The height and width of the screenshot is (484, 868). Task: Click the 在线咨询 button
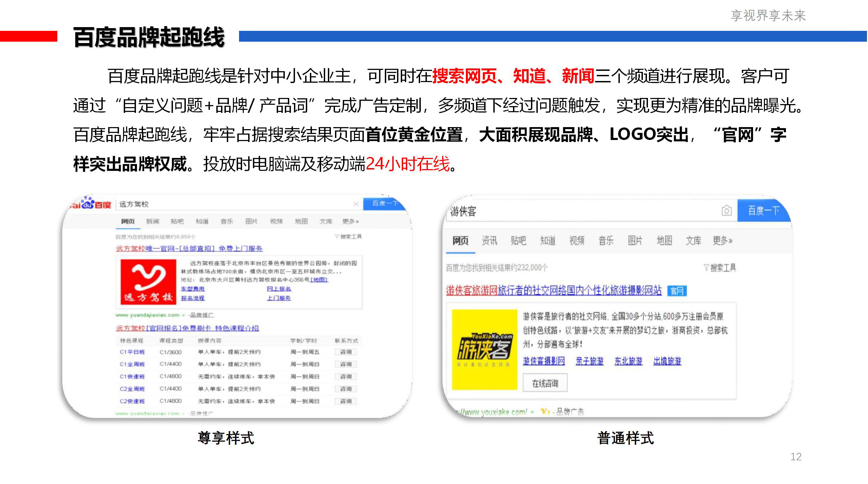[x=545, y=383]
